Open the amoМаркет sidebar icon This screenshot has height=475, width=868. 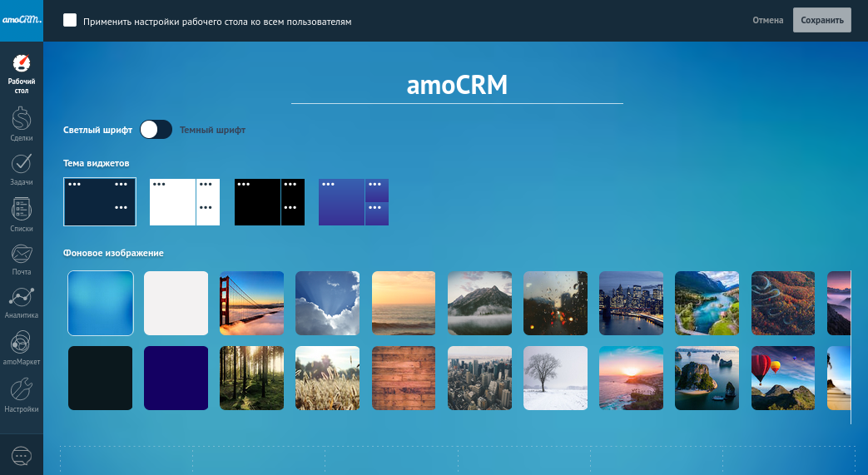(22, 347)
